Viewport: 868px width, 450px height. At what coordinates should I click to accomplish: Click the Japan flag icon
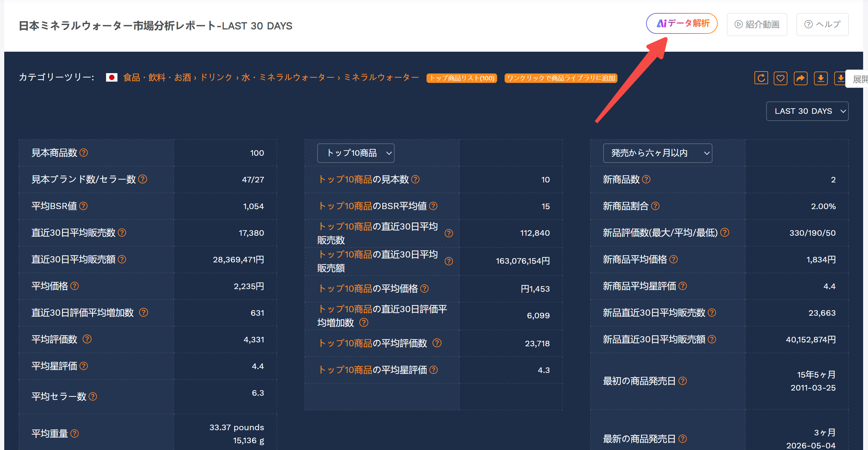click(x=112, y=78)
